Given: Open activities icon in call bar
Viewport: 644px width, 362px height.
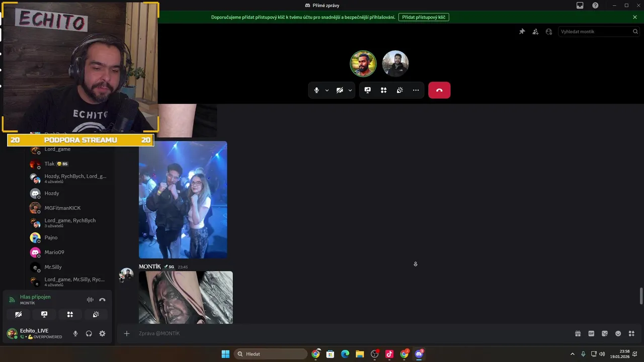Looking at the screenshot, I should (384, 90).
